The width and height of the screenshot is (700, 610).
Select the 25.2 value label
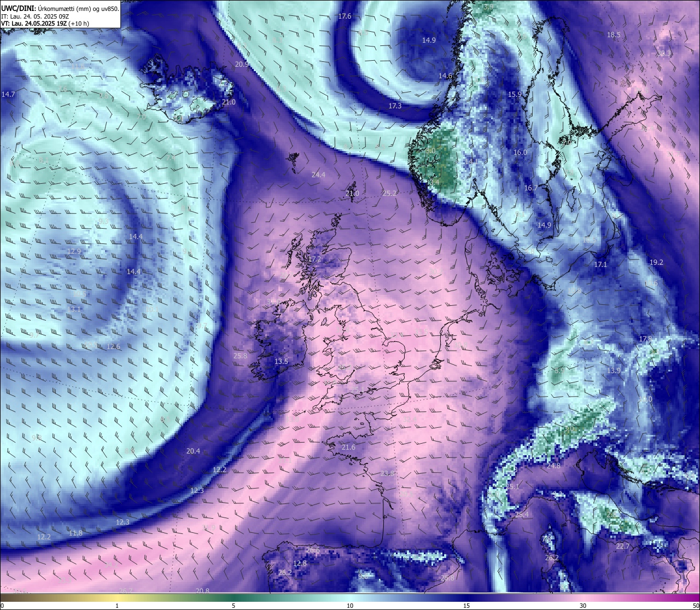pyautogui.click(x=389, y=194)
